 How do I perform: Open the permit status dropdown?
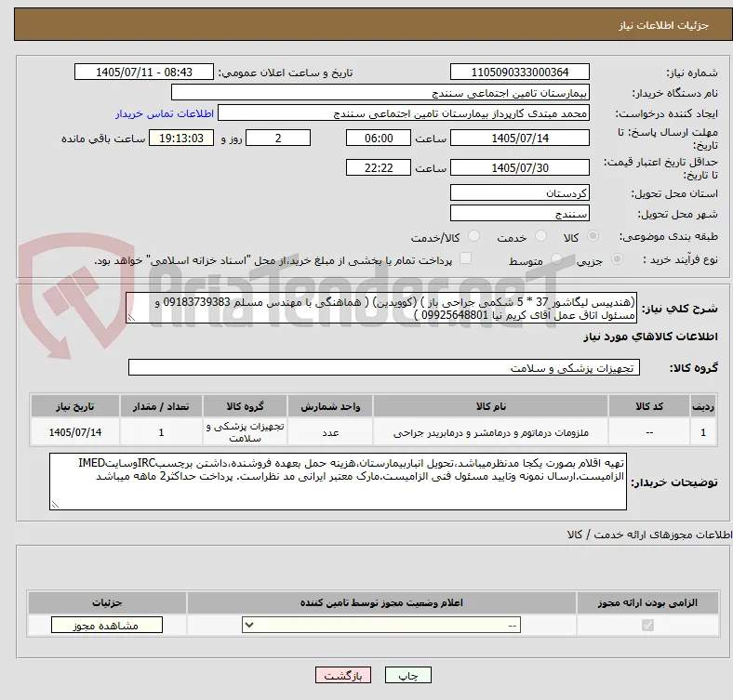point(381,625)
